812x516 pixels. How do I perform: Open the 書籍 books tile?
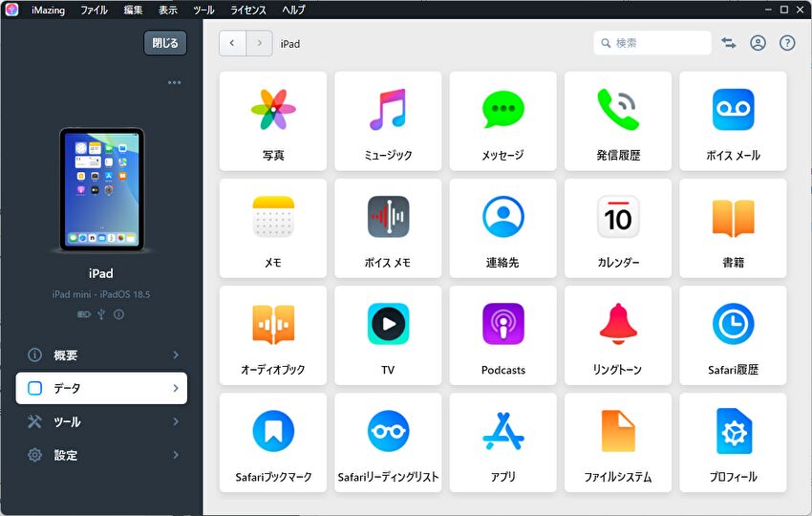(733, 228)
